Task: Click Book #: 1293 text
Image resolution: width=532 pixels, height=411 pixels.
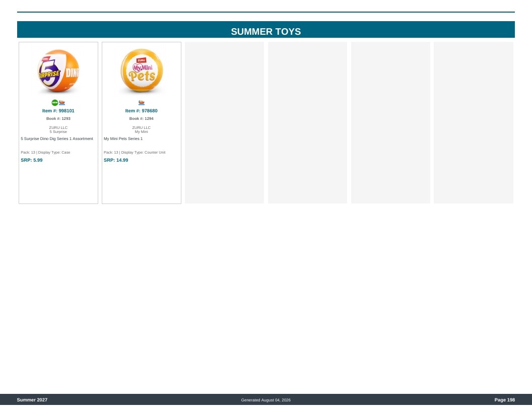Action: pos(58,119)
